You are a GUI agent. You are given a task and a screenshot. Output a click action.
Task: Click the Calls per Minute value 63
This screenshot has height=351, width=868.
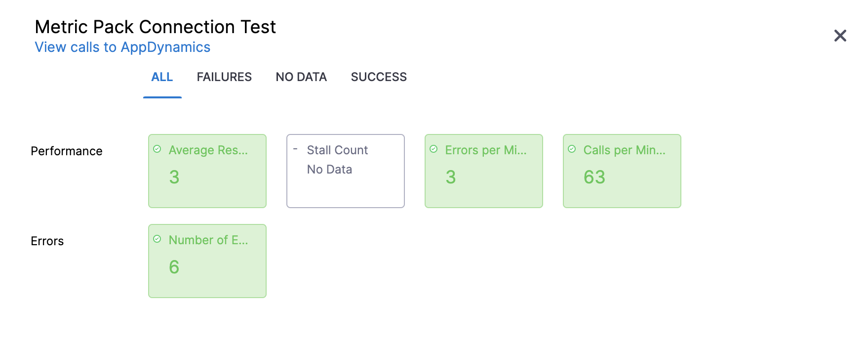pos(594,177)
